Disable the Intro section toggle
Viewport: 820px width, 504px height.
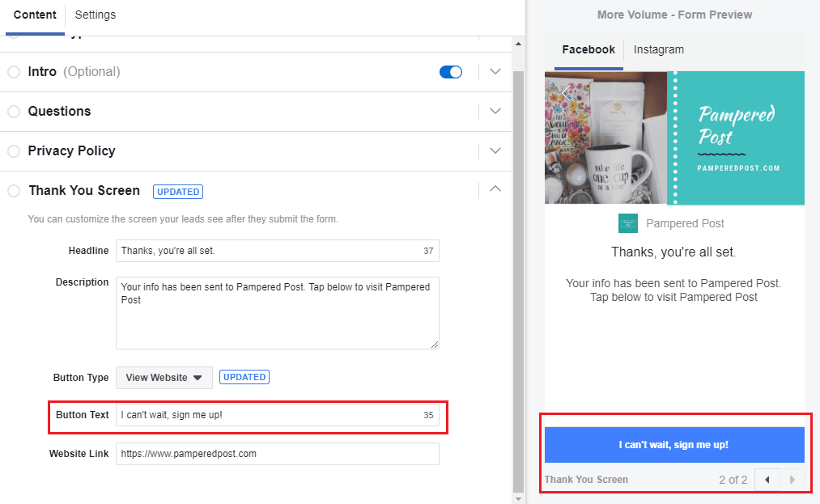(x=450, y=72)
